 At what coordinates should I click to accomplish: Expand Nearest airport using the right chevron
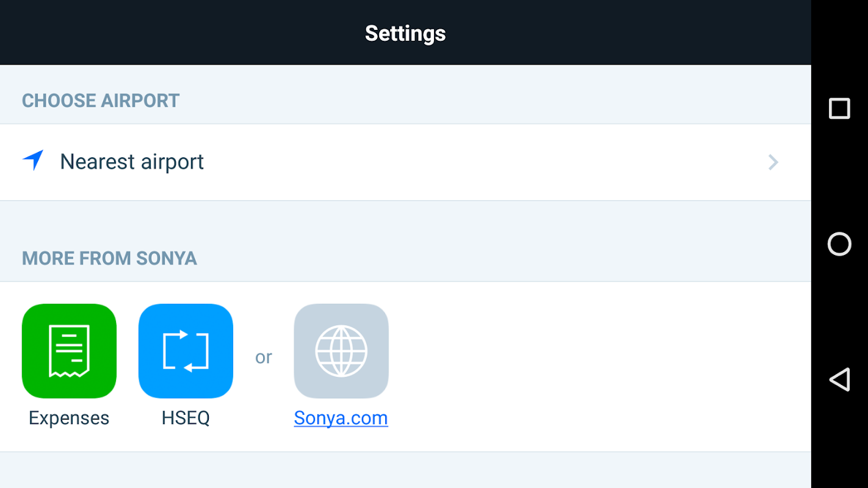coord(773,162)
